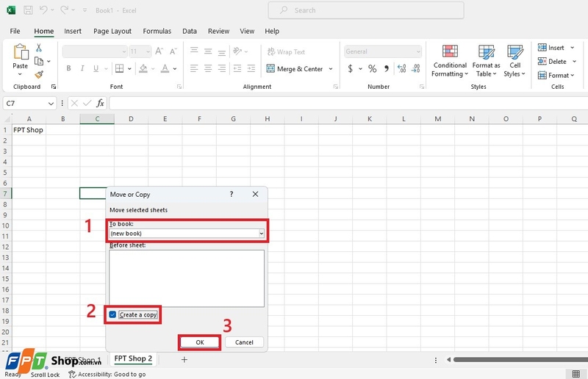Click the Increase Decimal icon
Screen dimensions: 588x379
[401, 68]
